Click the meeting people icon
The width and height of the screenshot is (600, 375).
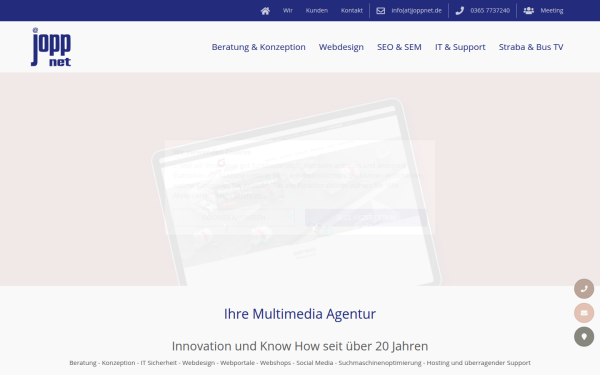point(528,11)
